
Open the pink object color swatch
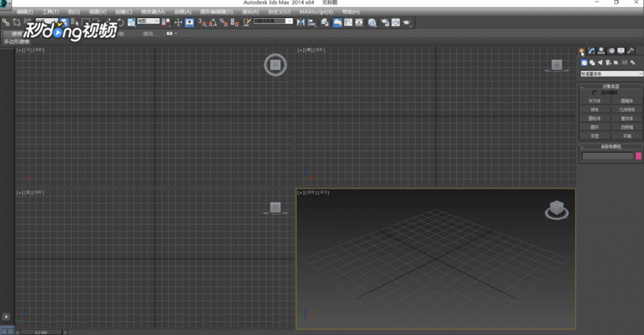[638, 156]
